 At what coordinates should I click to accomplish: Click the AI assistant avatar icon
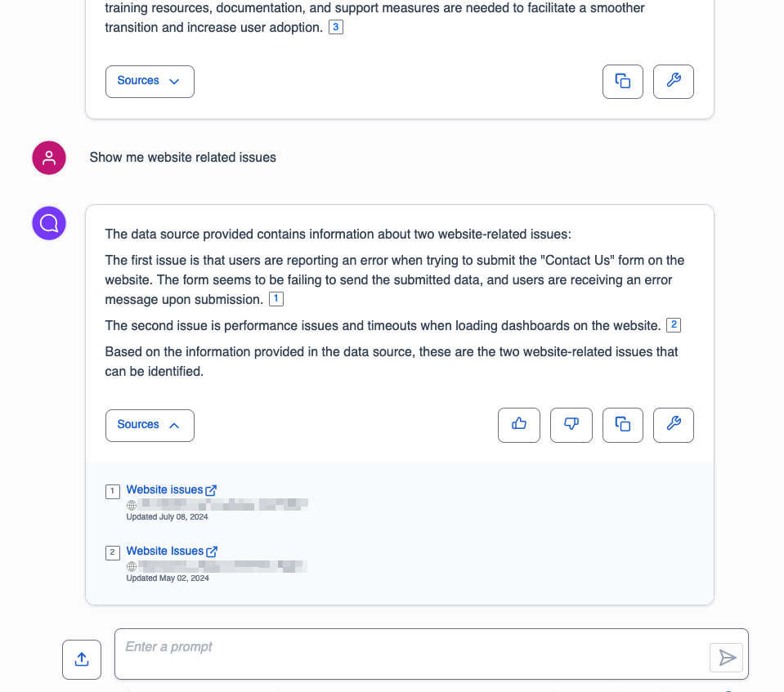point(48,222)
